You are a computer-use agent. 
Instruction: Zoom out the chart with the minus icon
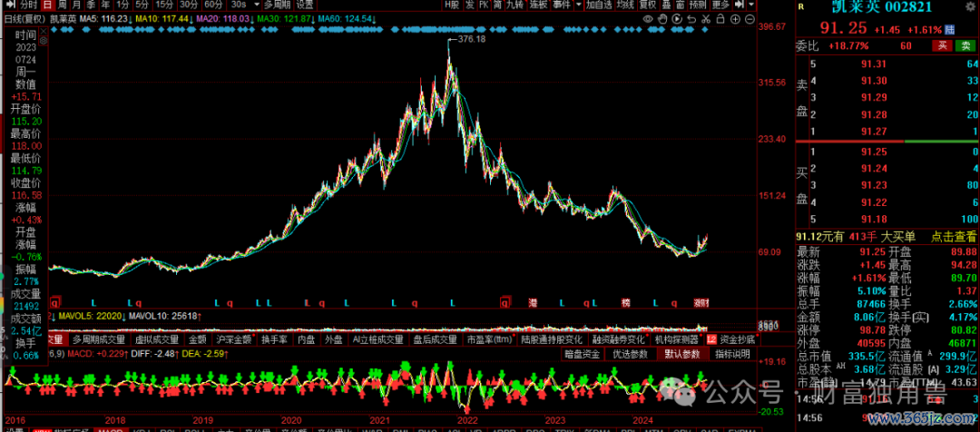[x=749, y=19]
